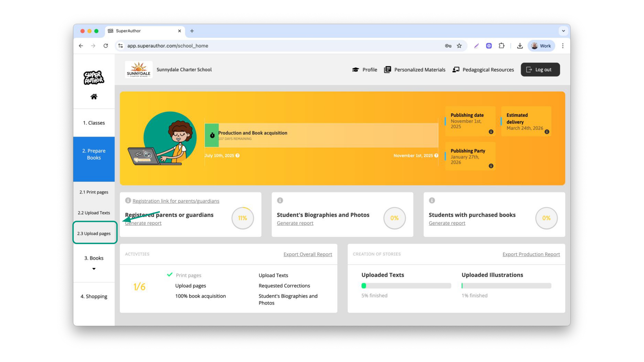
Task: Click the password key icon in the address bar
Action: tap(448, 46)
